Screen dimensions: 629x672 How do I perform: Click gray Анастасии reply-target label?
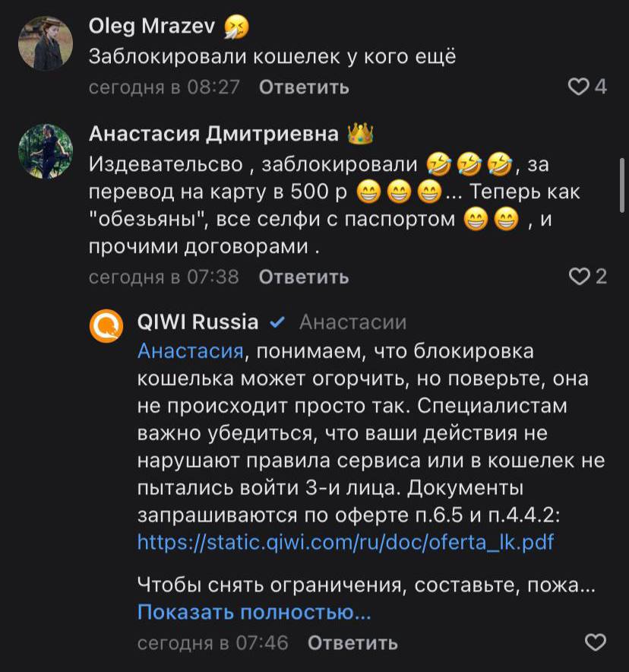(x=352, y=322)
